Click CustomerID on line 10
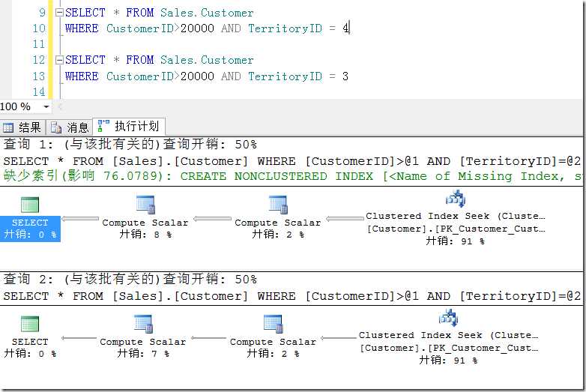586x392 pixels. click(140, 28)
